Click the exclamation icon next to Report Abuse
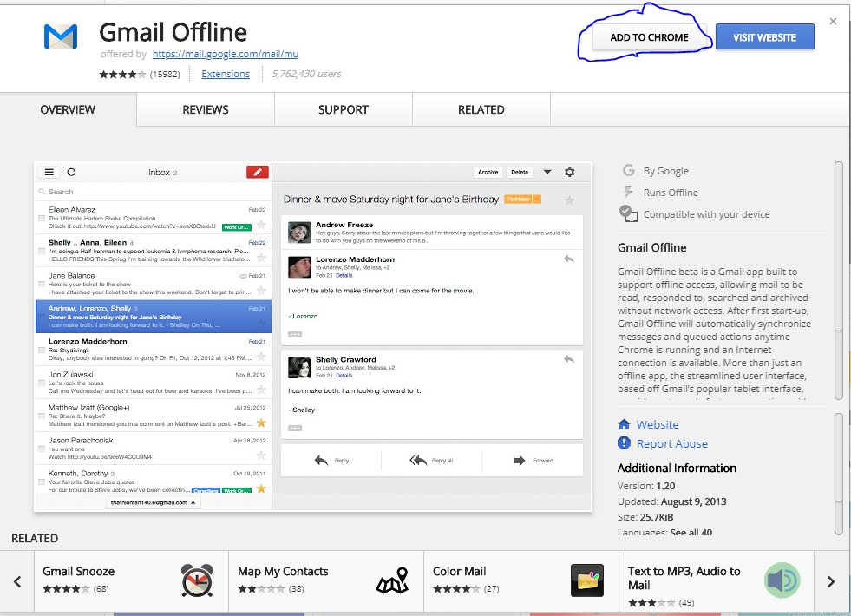This screenshot has width=851, height=616. tap(624, 443)
